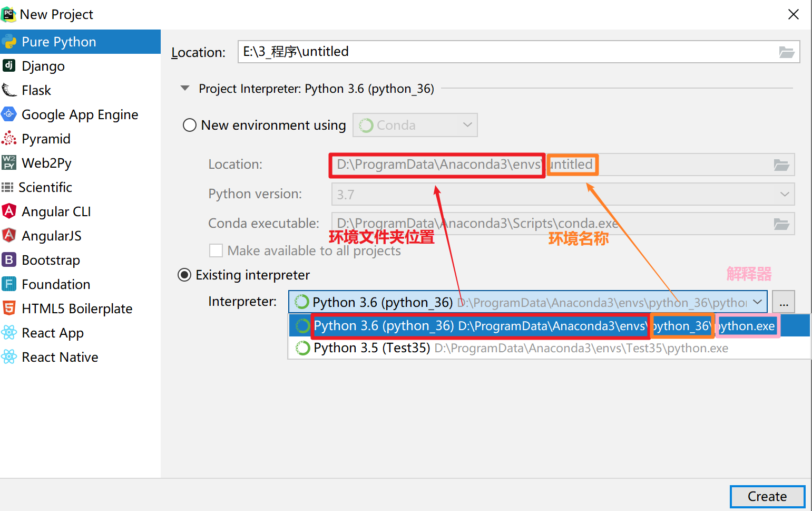This screenshot has height=511, width=812.
Task: Click the Bootstrap B icon
Action: point(9,259)
